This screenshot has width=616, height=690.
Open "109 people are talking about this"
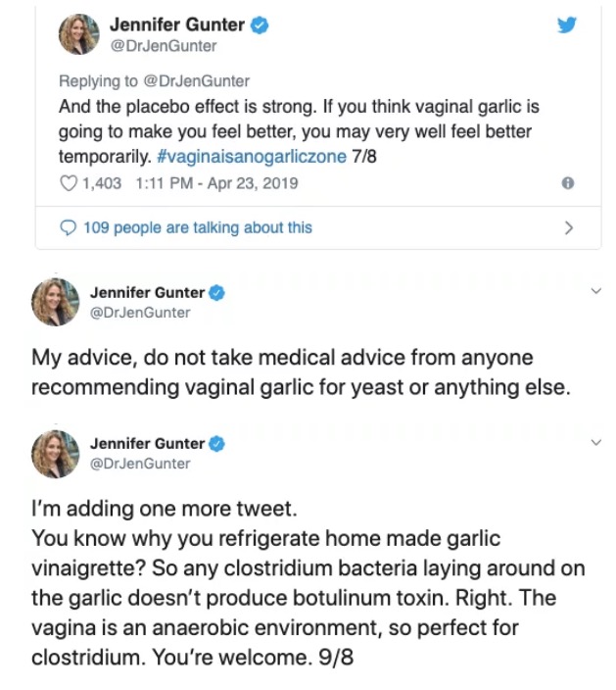[198, 227]
